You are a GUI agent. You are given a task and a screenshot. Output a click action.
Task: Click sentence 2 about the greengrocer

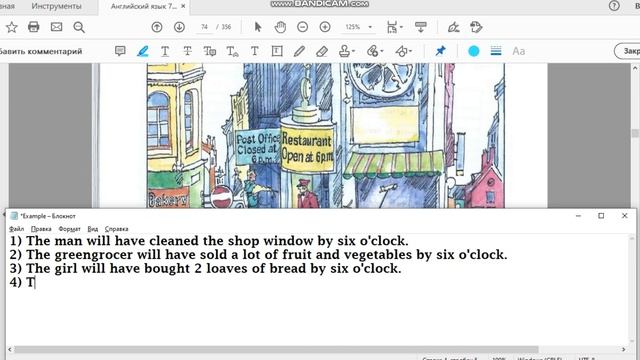[x=258, y=255]
